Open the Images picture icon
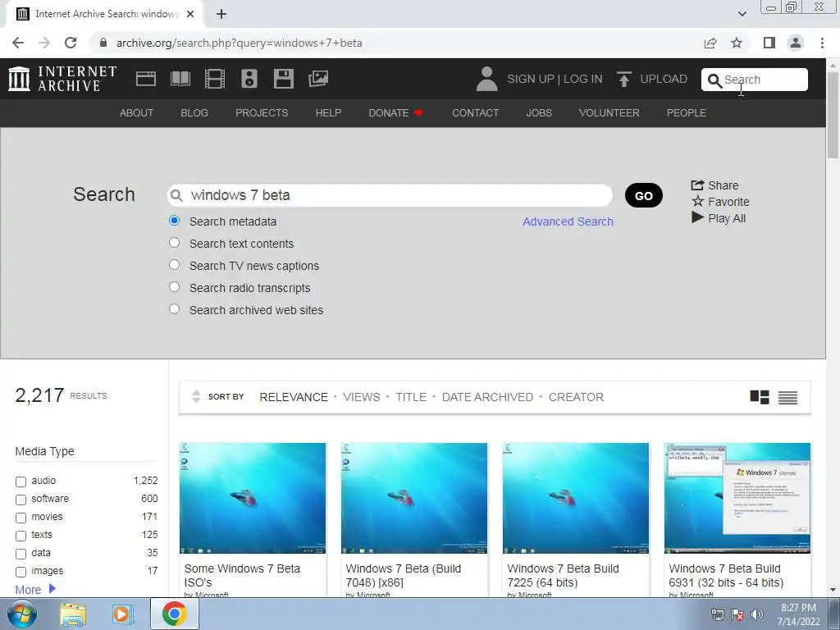Image resolution: width=840 pixels, height=630 pixels. click(x=318, y=79)
